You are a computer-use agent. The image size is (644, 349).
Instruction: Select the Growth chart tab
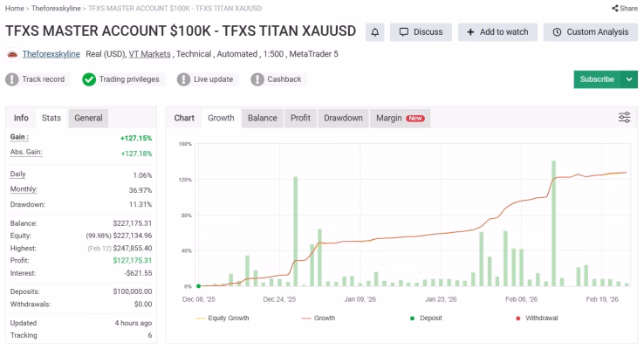[x=221, y=119]
